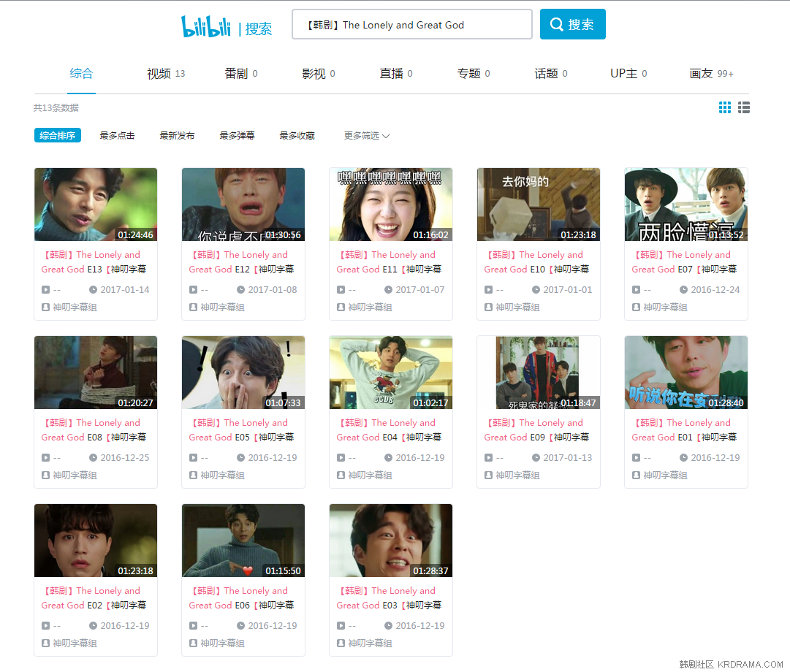
Task: Sort by 最新发布
Action: pos(177,136)
